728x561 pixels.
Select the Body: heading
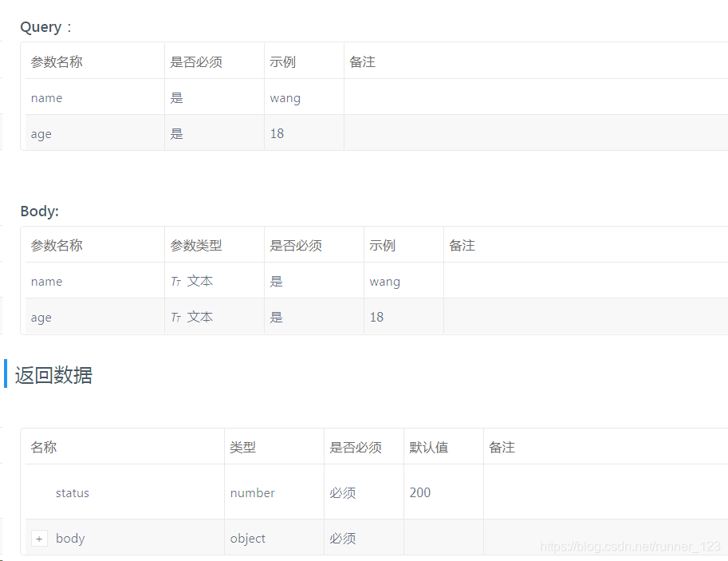[39, 211]
